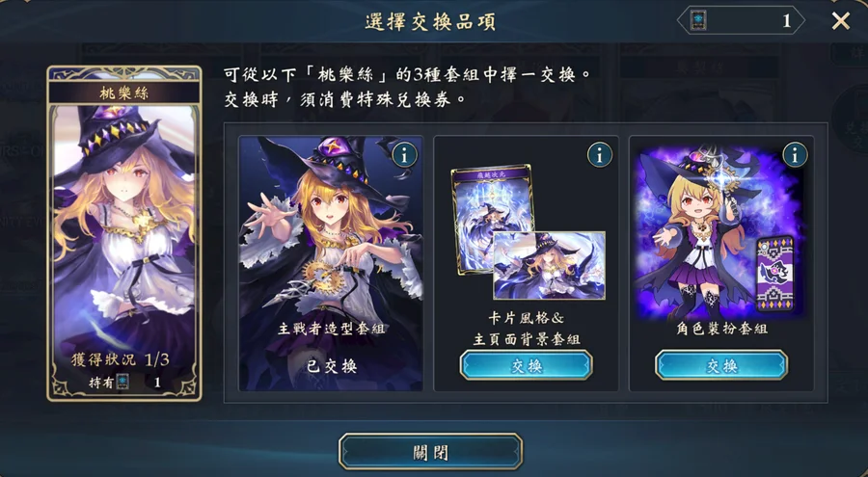
Task: Click the ticket icon in the top counter
Action: pos(698,21)
